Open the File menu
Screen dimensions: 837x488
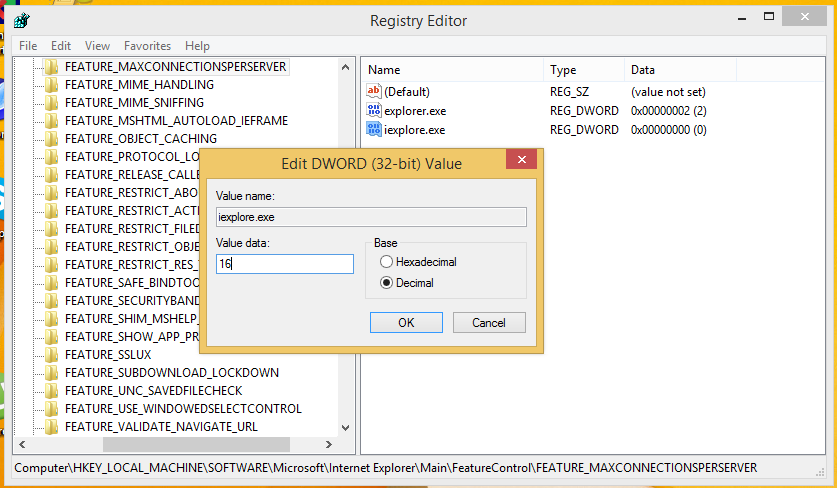[28, 46]
